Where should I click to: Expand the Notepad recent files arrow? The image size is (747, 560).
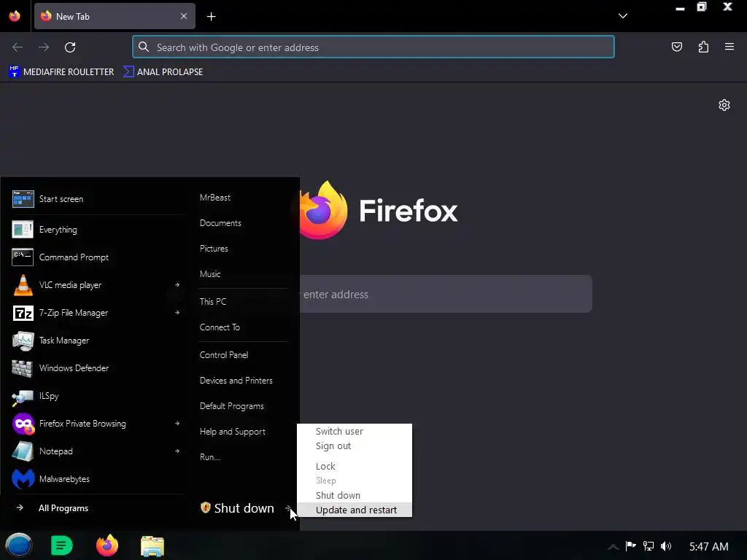pyautogui.click(x=177, y=451)
